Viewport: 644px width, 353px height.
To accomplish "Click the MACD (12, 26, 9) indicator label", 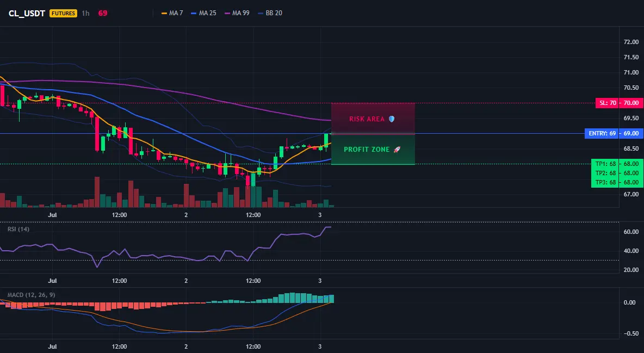I will (x=31, y=295).
